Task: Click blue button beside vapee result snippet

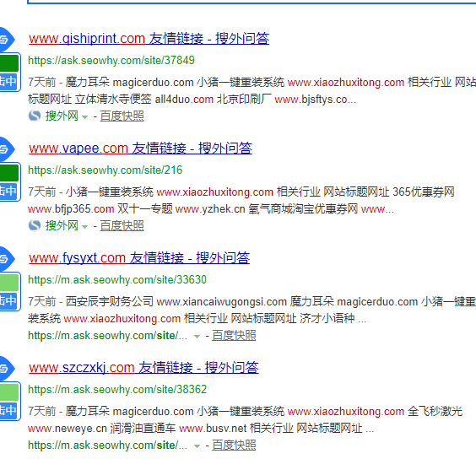Action: pyautogui.click(x=9, y=191)
